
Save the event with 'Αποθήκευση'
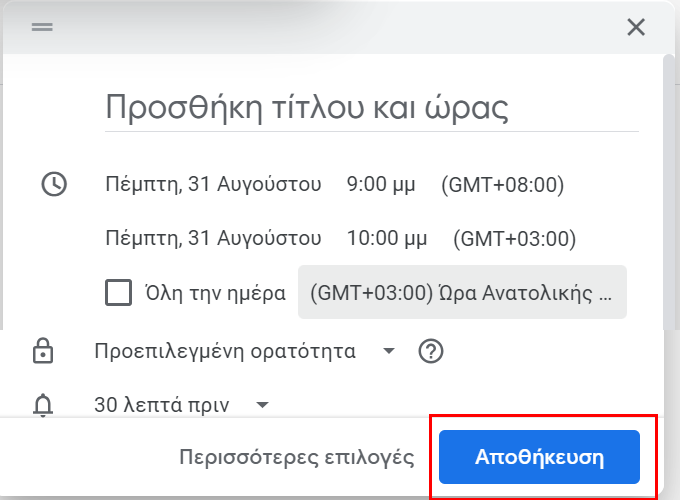tap(539, 457)
